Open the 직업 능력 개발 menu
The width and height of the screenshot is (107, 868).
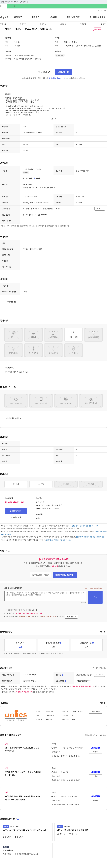click(73, 17)
